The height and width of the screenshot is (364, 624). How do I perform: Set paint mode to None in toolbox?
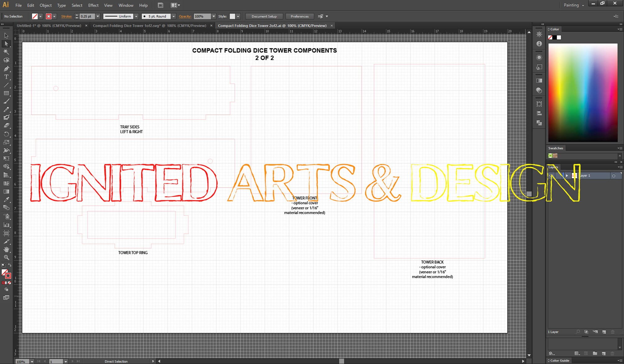click(10, 283)
